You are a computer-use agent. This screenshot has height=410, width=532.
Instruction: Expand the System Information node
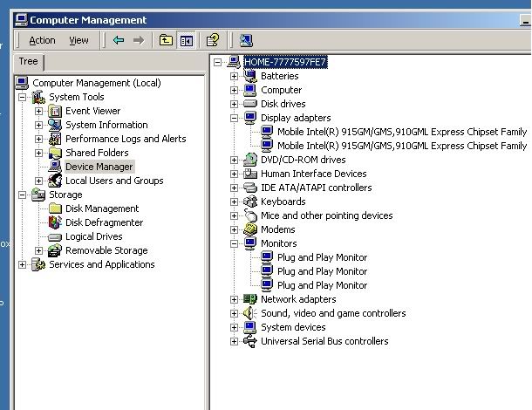click(x=38, y=125)
